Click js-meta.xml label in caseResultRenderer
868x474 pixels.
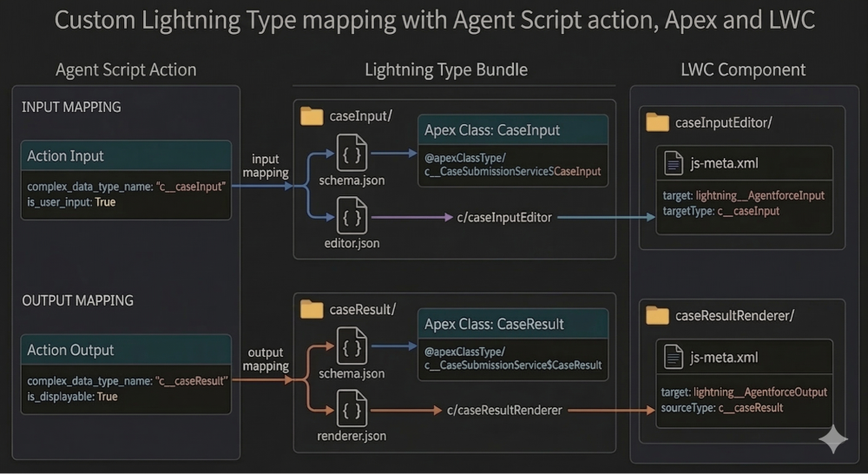point(724,357)
